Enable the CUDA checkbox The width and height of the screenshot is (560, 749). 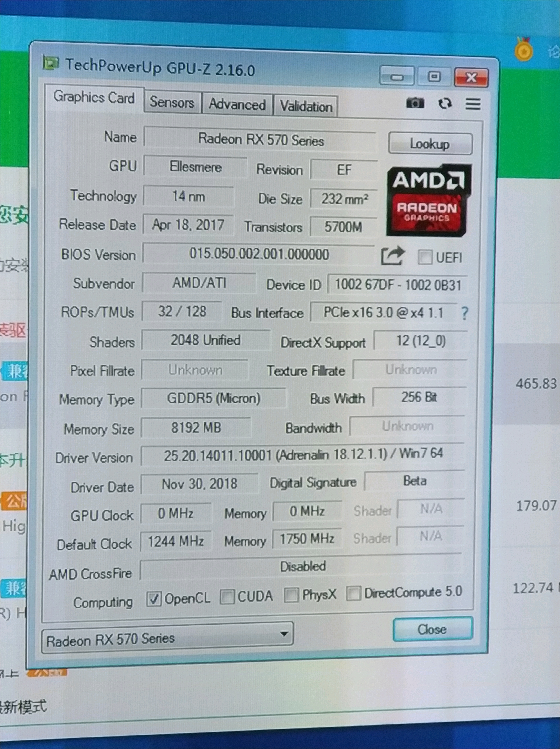227,597
